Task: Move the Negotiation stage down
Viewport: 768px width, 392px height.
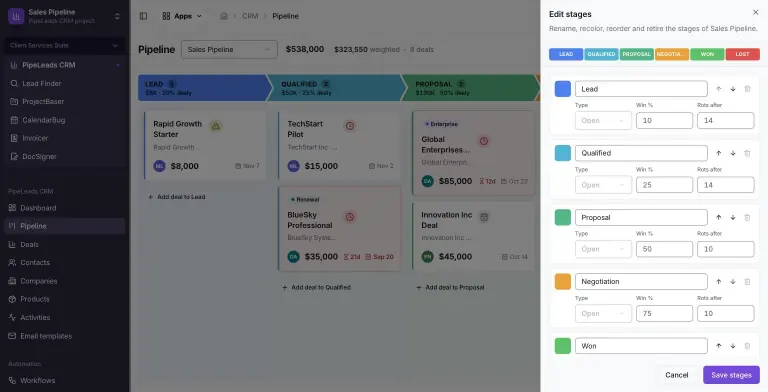Action: tap(733, 282)
